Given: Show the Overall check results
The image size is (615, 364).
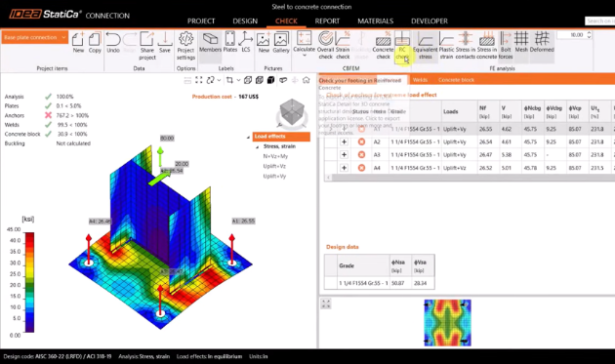Looking at the screenshot, I should point(325,46).
